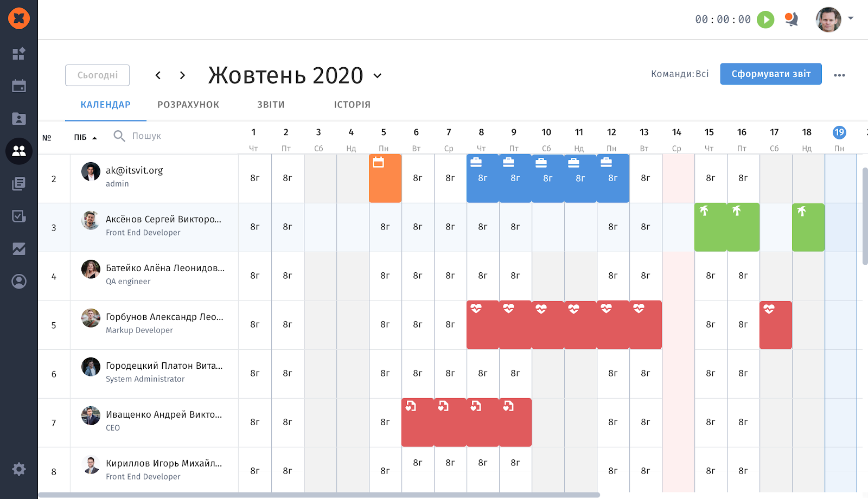The height and width of the screenshot is (499, 868).
Task: Open the dashboard widgets sidebar icon
Action: [x=19, y=54]
